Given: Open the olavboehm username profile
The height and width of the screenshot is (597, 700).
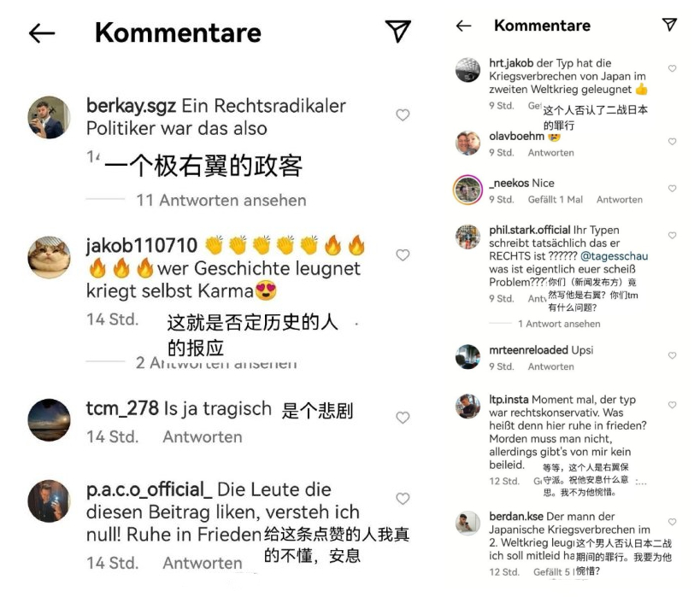Looking at the screenshot, I should (x=516, y=136).
